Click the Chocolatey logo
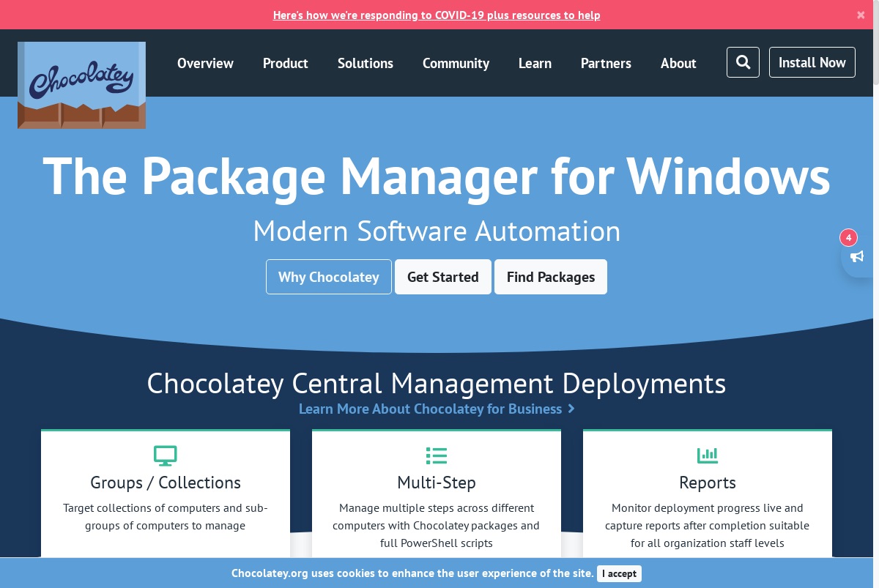The width and height of the screenshot is (879, 588). pyautogui.click(x=81, y=85)
